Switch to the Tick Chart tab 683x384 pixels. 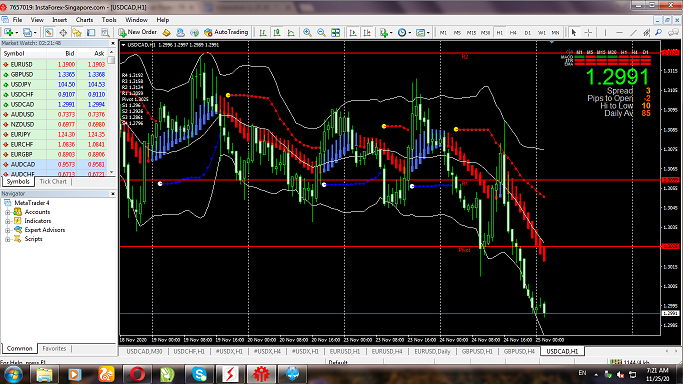click(x=53, y=182)
